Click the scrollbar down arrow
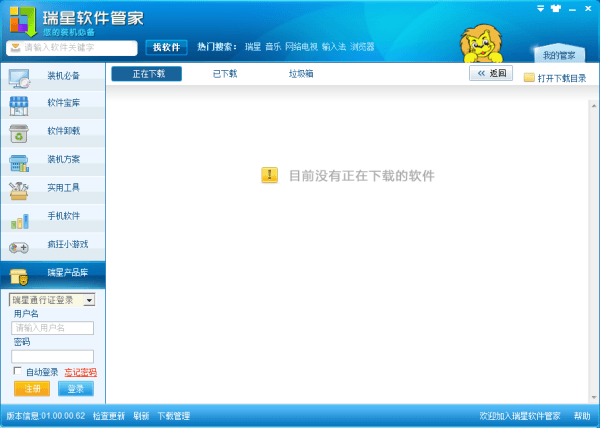 (594, 397)
